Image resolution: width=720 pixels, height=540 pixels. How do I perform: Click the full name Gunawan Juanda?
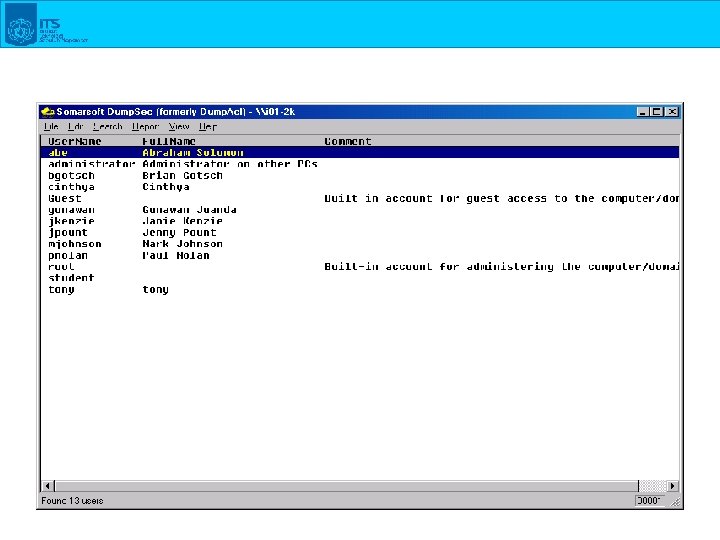coord(189,210)
